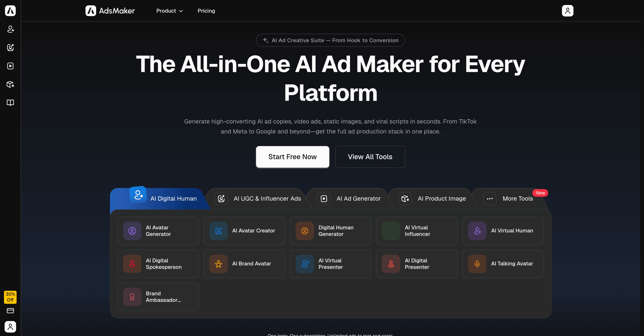This screenshot has width=644, height=336.
Task: Click the ellipsis icon on More Tools tab
Action: pos(490,198)
